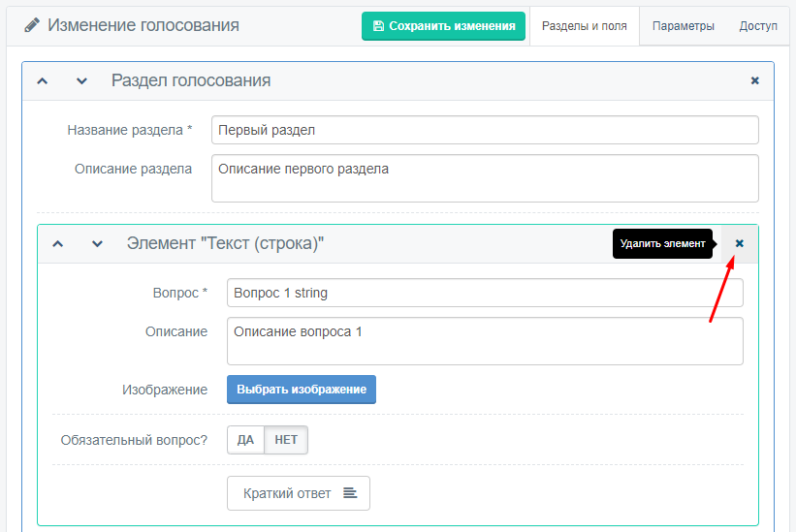Switch to the 'Доступ' tab
The width and height of the screenshot is (796, 532).
(x=758, y=26)
